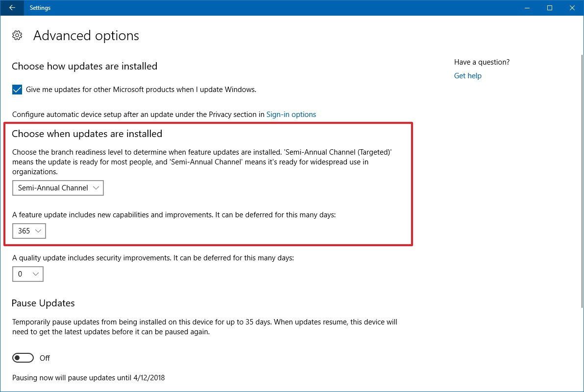Click the pausing until 4/12/2018 note

click(x=88, y=378)
